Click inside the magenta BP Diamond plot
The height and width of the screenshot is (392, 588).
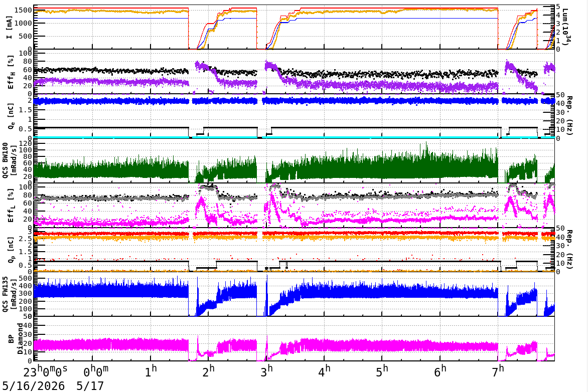[x=293, y=339]
